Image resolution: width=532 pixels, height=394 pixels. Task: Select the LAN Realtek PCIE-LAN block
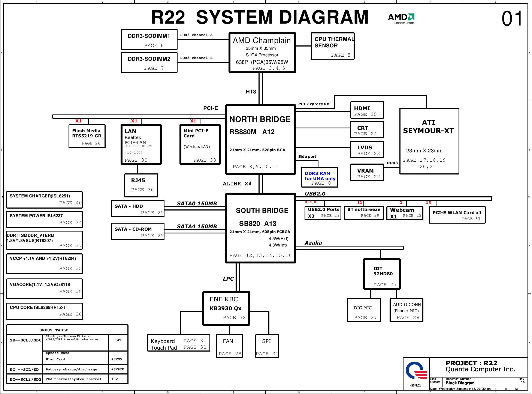point(141,144)
